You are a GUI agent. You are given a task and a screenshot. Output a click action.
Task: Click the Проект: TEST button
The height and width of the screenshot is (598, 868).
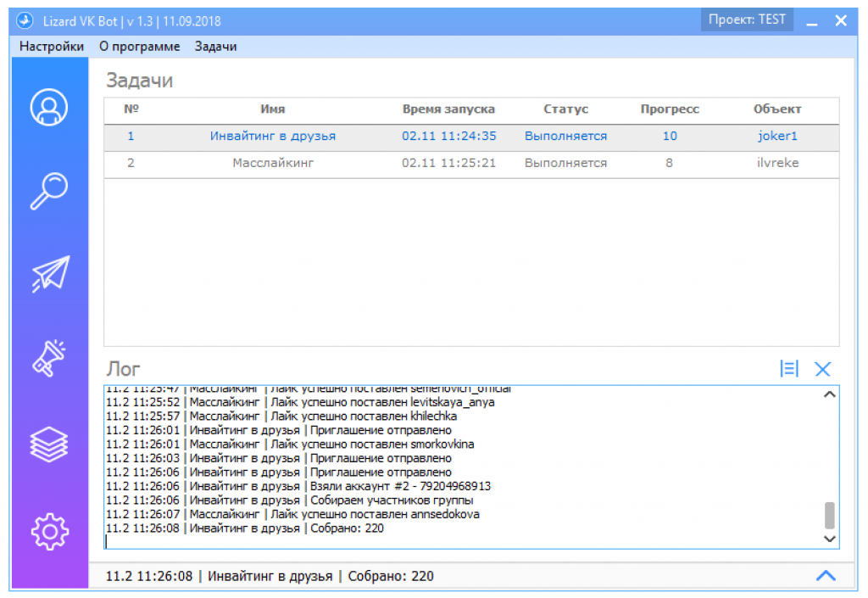(x=747, y=20)
